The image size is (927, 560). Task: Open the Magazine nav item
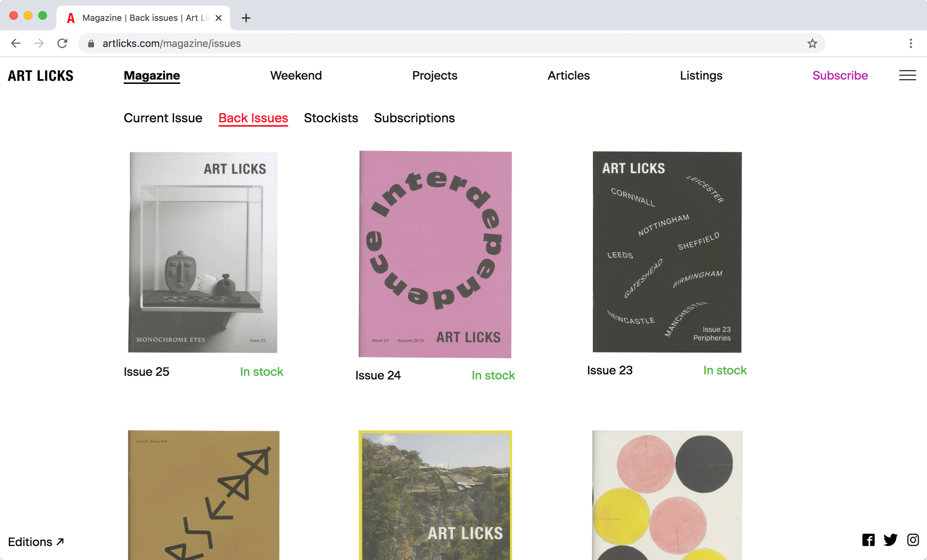(x=152, y=76)
